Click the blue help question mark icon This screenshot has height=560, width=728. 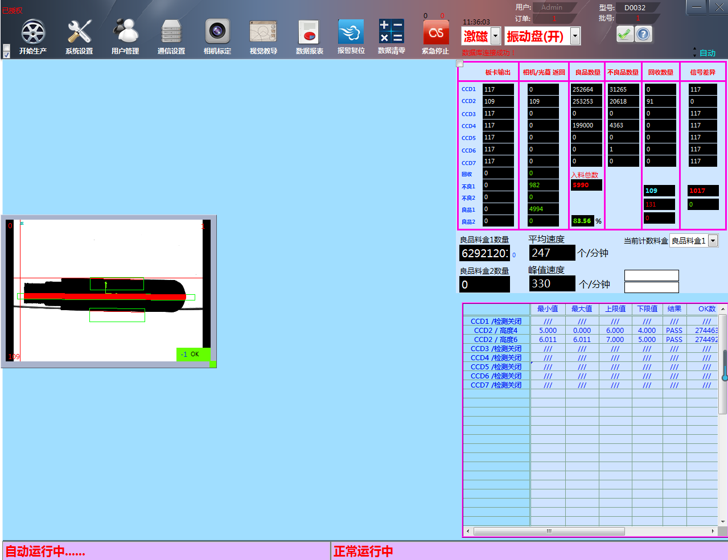point(643,35)
